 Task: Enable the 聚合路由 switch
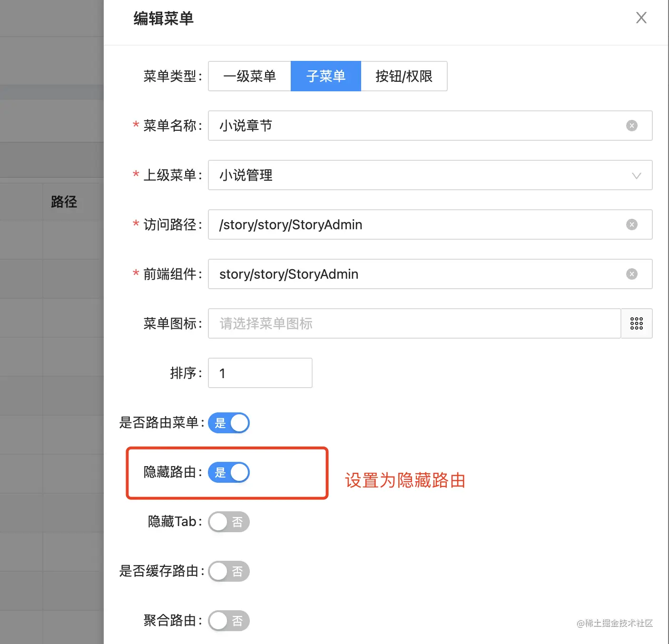229,621
